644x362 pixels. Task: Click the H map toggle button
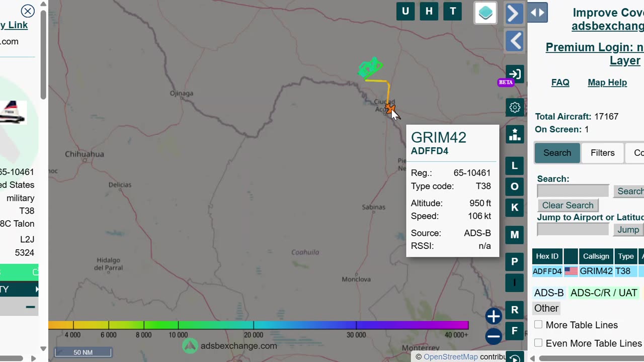(429, 12)
